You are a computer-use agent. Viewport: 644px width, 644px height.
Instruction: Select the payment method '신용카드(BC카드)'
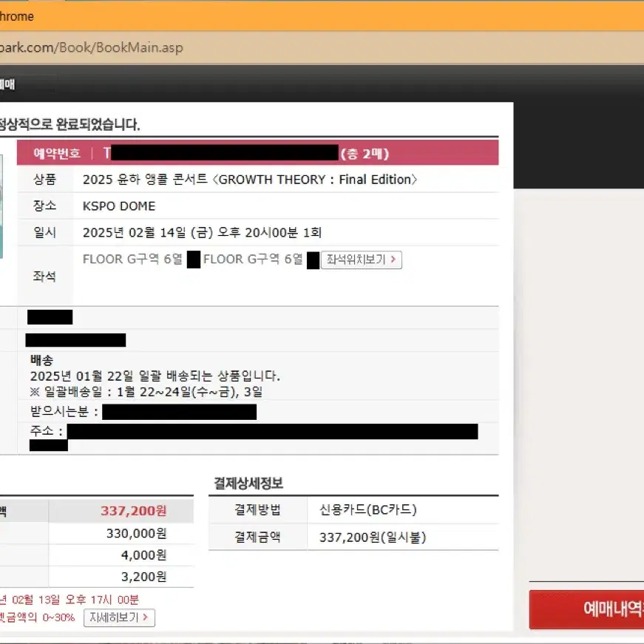[x=368, y=509]
